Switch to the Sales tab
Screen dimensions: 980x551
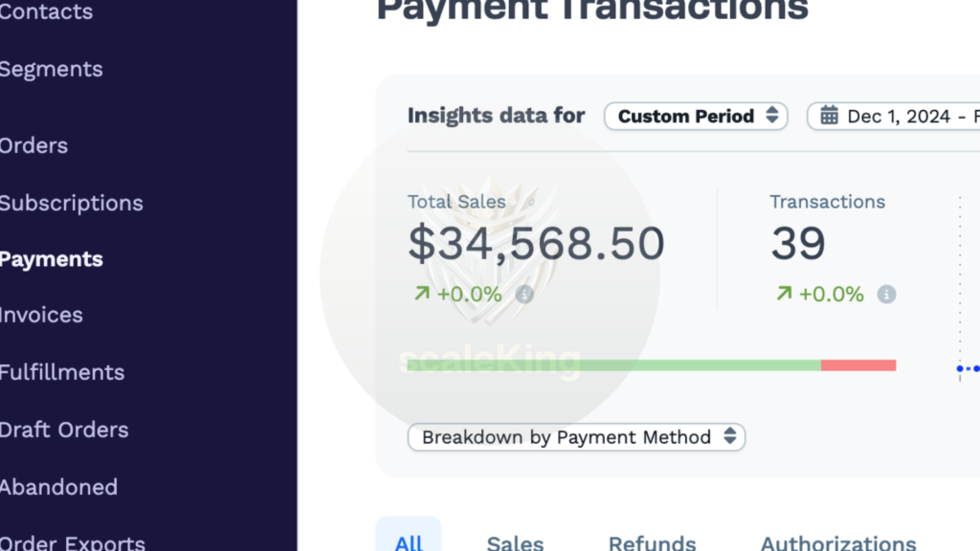pos(515,541)
